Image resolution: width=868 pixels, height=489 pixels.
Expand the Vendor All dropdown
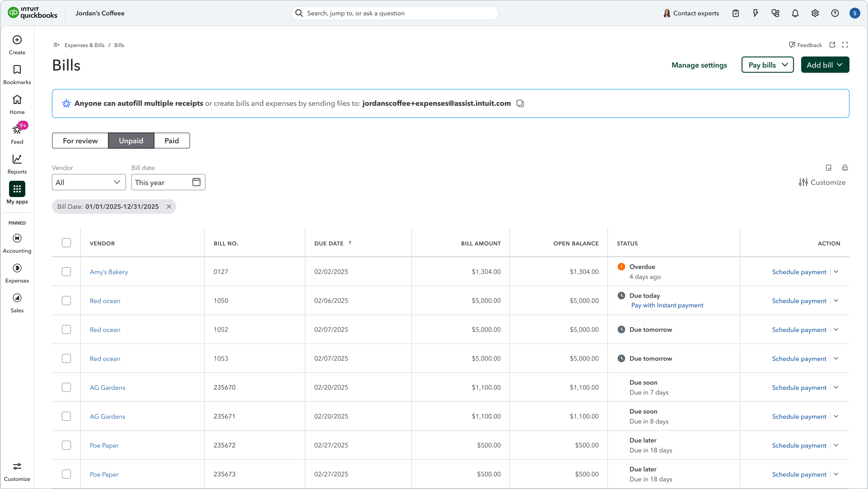(89, 183)
